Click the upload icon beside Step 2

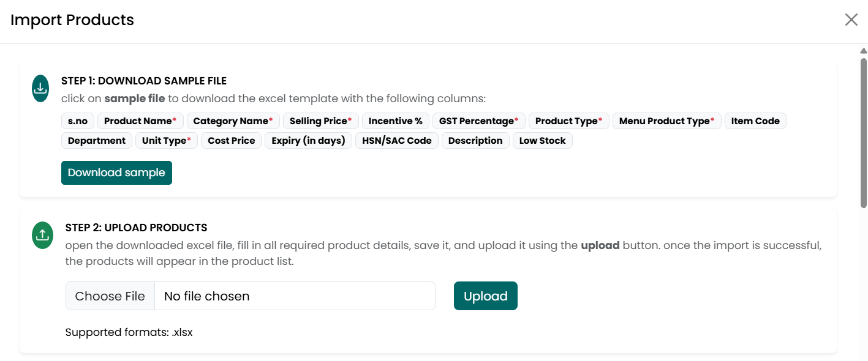coord(42,236)
